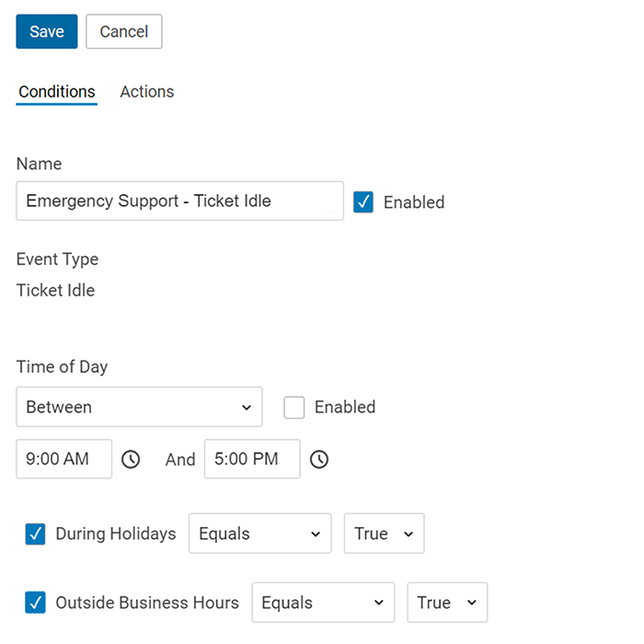The width and height of the screenshot is (644, 644).
Task: Toggle the During Holidays checkbox
Action: (35, 534)
